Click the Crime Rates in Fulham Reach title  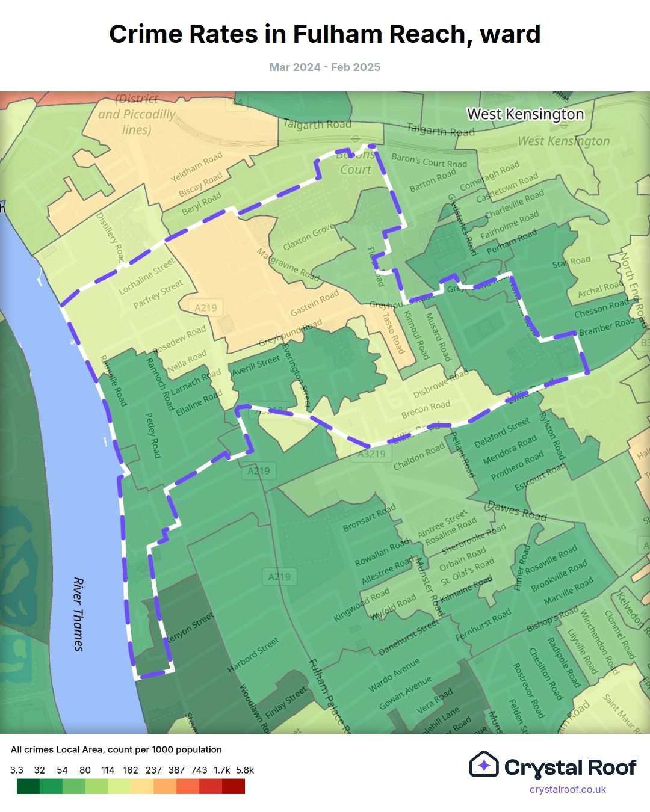325,34
